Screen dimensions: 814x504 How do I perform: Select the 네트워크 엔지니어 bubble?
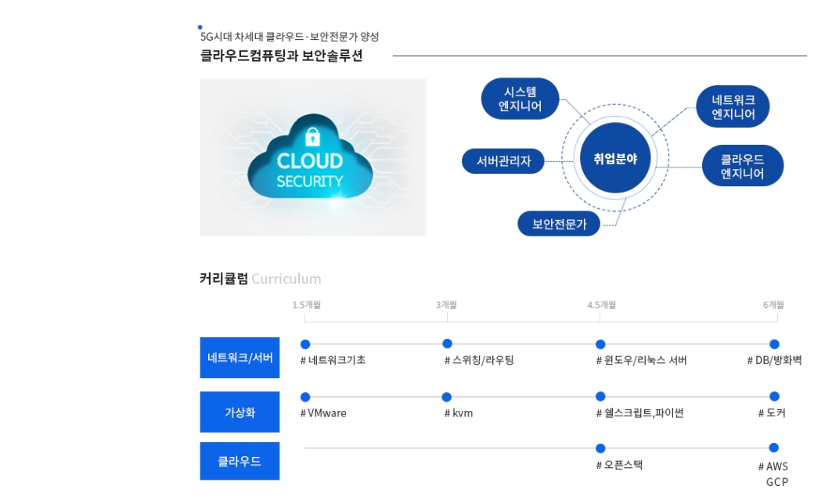733,107
